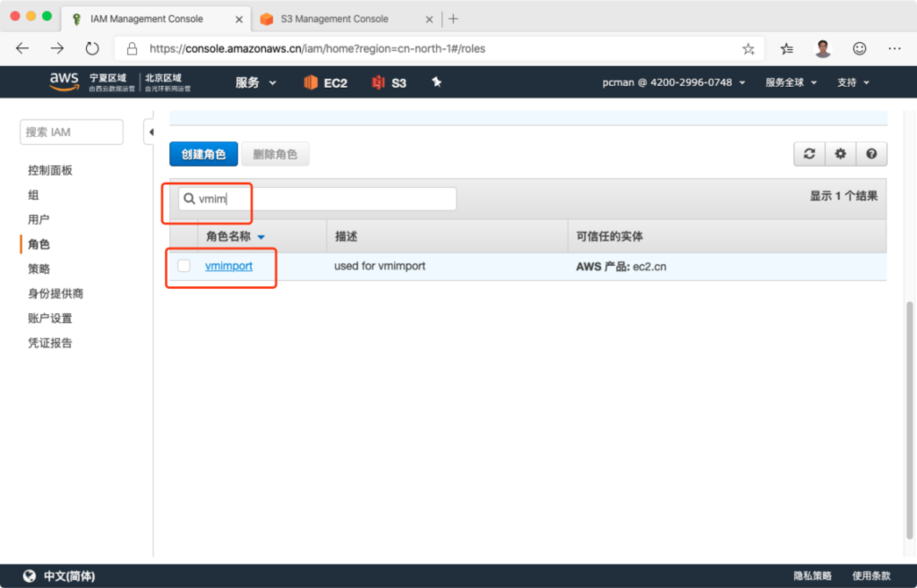Click the help question mark icon

[870, 154]
